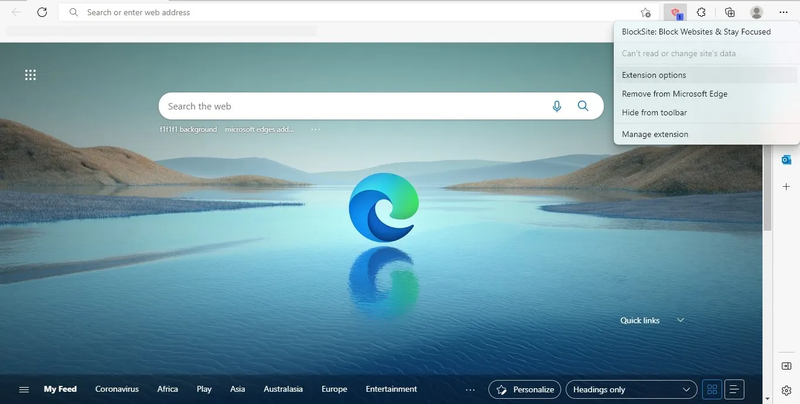Viewport: 800px width, 404px height.
Task: Open the apps grid launcher icon
Action: (x=31, y=75)
